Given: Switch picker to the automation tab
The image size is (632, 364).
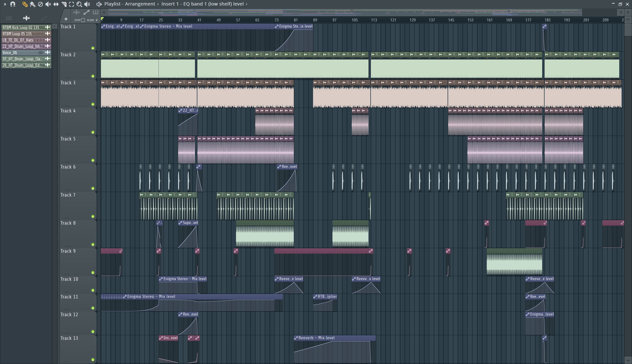Looking at the screenshot, I should tap(44, 18).
